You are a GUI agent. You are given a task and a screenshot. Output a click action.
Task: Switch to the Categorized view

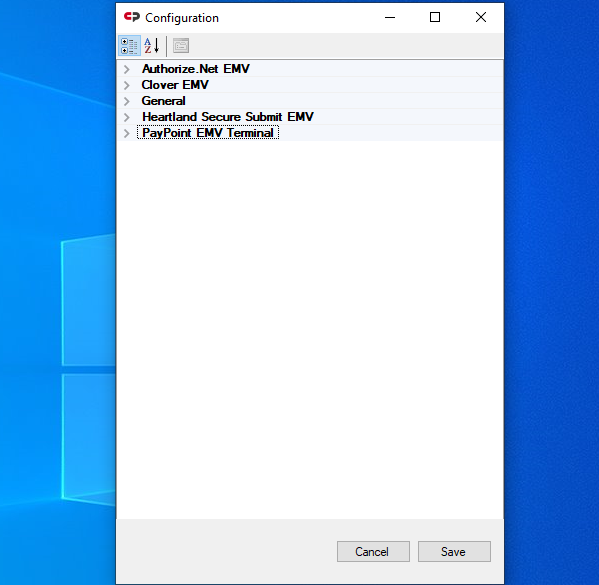click(x=130, y=46)
